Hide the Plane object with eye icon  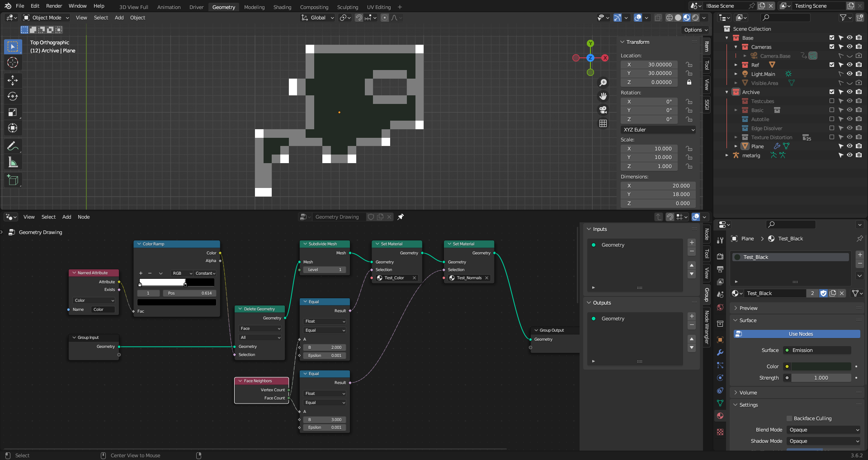(x=850, y=146)
